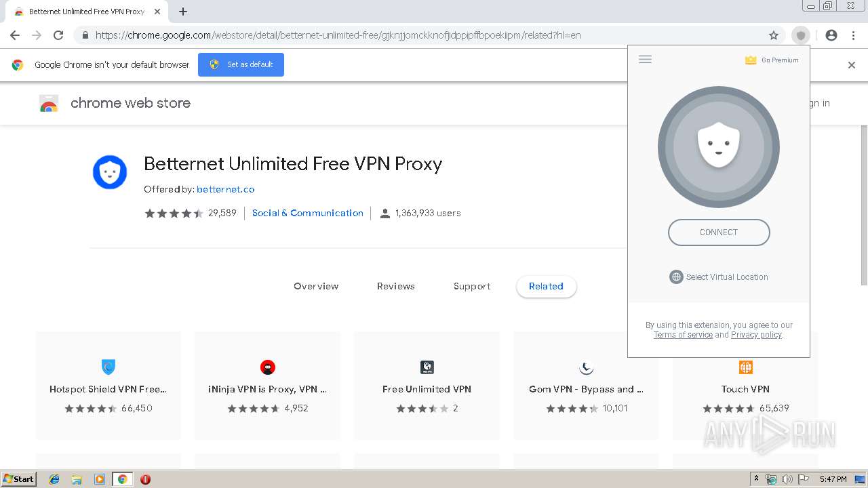
Task: Open Hotspot Shield VPN Free card title
Action: (x=108, y=389)
